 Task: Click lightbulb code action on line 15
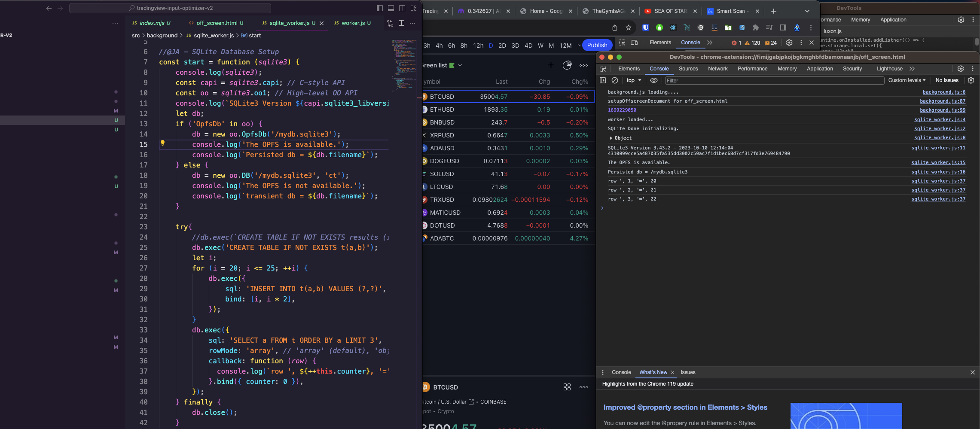tap(162, 143)
